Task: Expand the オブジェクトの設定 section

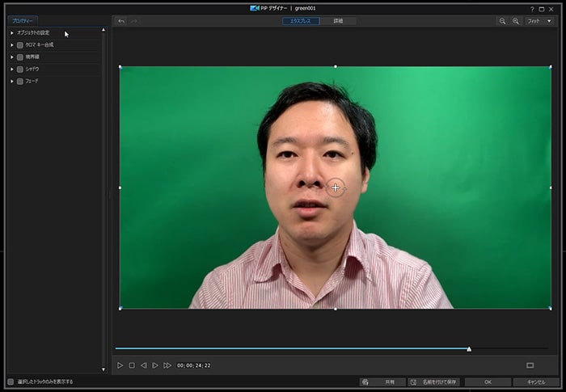Action: click(x=12, y=33)
